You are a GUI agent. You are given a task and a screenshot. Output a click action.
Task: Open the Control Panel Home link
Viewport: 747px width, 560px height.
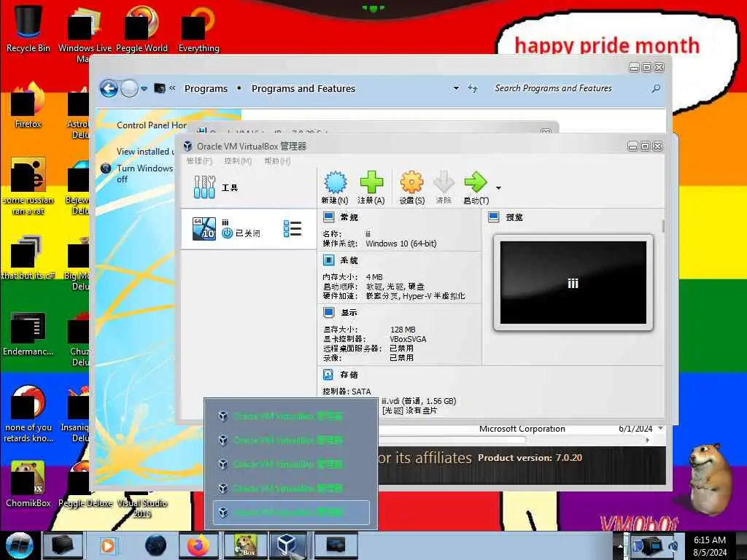tap(152, 125)
